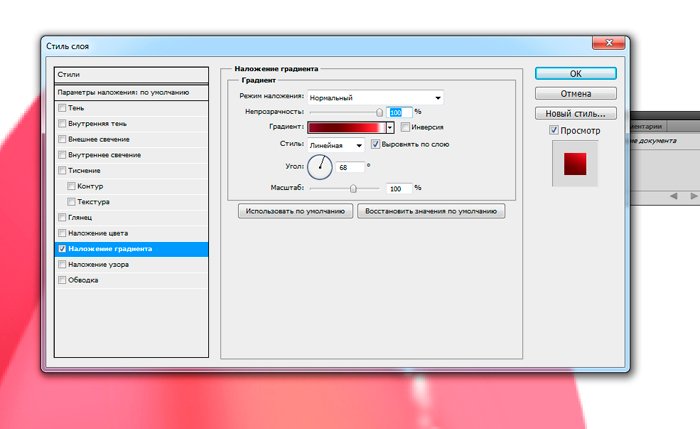The height and width of the screenshot is (429, 700).
Task: Disable the Просмотр preview checkbox
Action: (554, 131)
